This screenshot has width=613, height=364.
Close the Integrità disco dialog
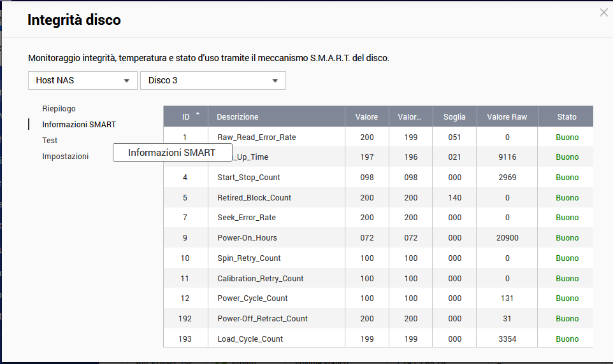[x=603, y=13]
